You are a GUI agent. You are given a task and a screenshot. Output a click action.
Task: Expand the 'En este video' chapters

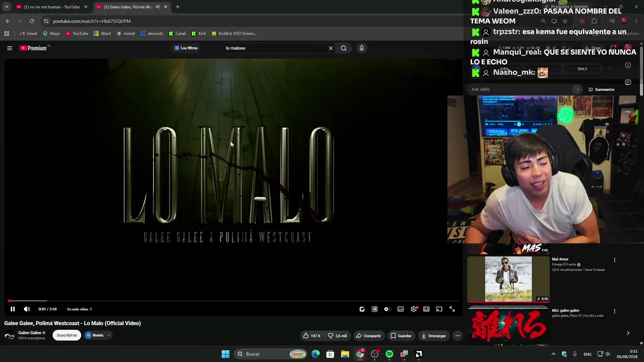(79, 309)
